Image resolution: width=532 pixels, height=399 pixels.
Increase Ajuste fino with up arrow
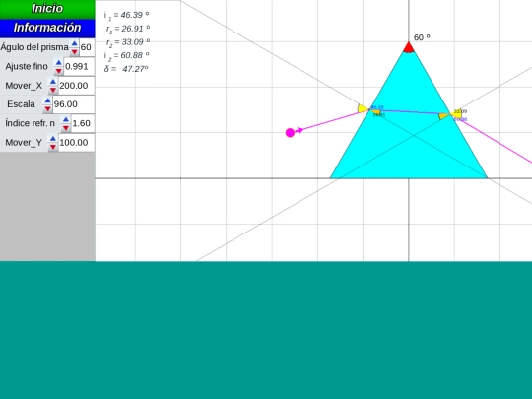[58, 62]
